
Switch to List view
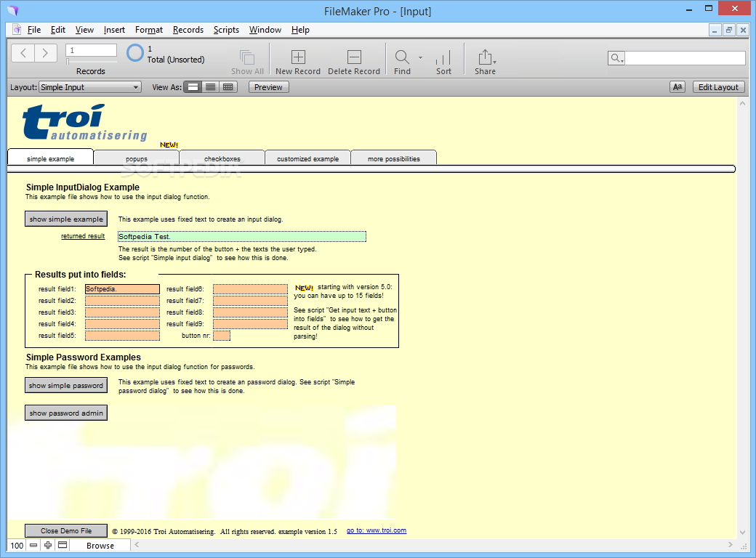pyautogui.click(x=210, y=87)
